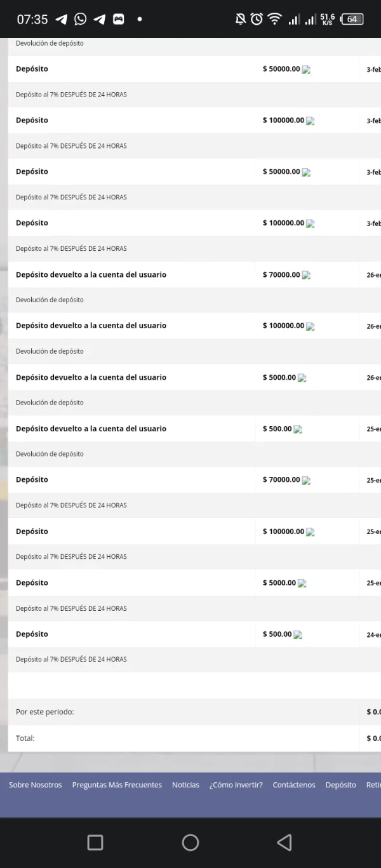The image size is (381, 868).
Task: Tap the Telegram icon in the status bar
Action: tap(61, 19)
